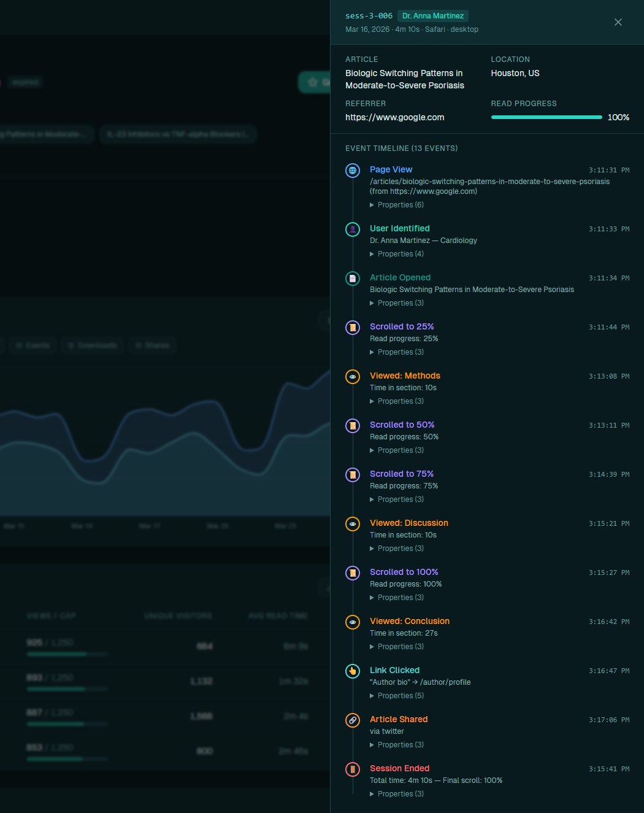Click the Session Ended stop icon

point(353,769)
